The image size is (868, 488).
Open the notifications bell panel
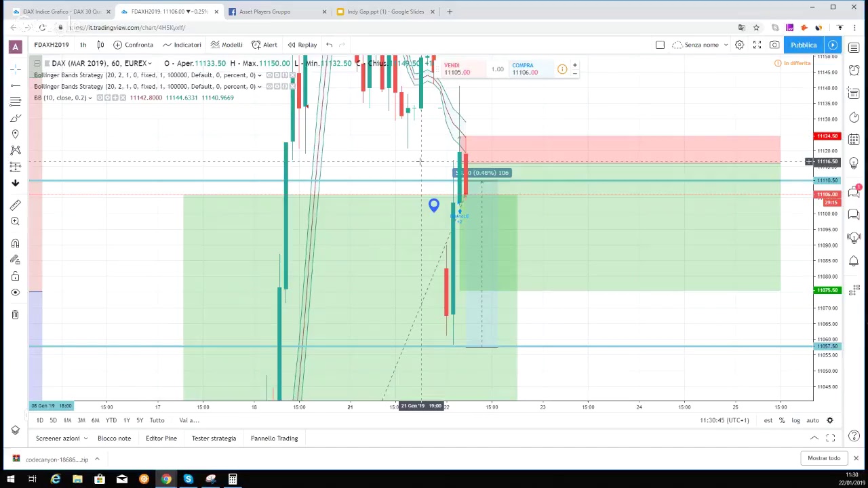tap(854, 261)
